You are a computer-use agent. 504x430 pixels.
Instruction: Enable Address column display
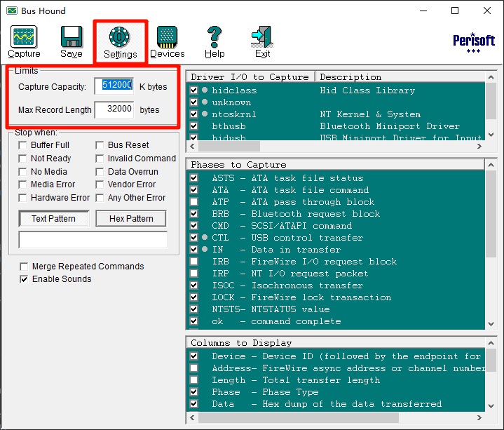[x=194, y=368]
